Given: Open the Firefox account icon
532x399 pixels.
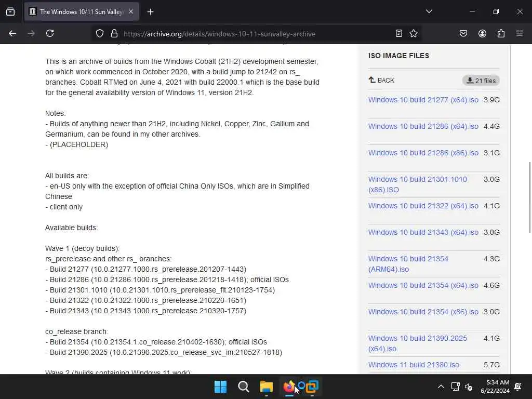Looking at the screenshot, I should 482,33.
